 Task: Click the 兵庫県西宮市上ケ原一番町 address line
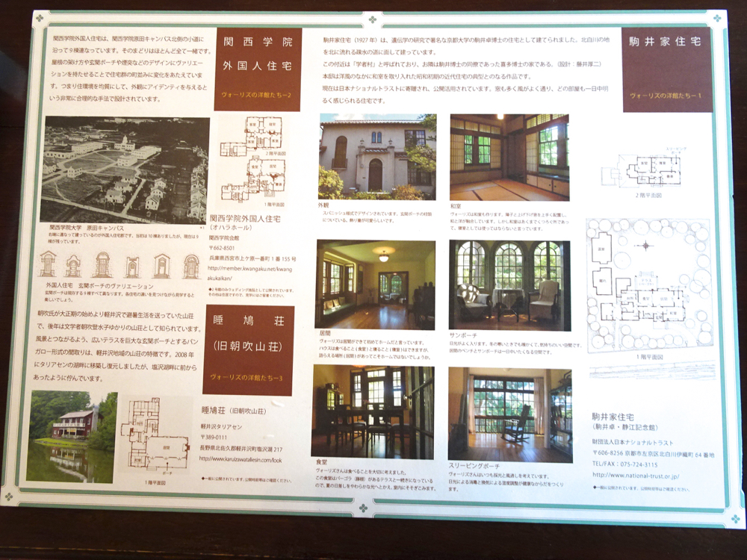(252, 258)
